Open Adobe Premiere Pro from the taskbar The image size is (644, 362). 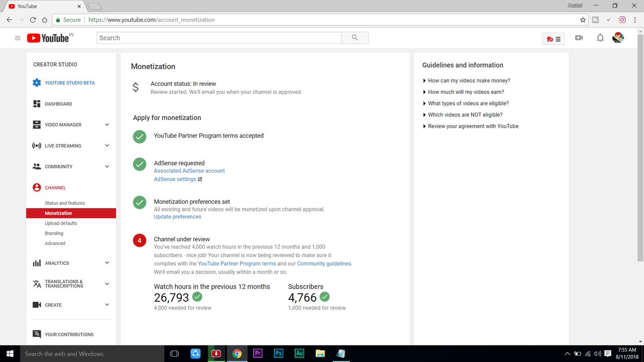click(x=258, y=353)
